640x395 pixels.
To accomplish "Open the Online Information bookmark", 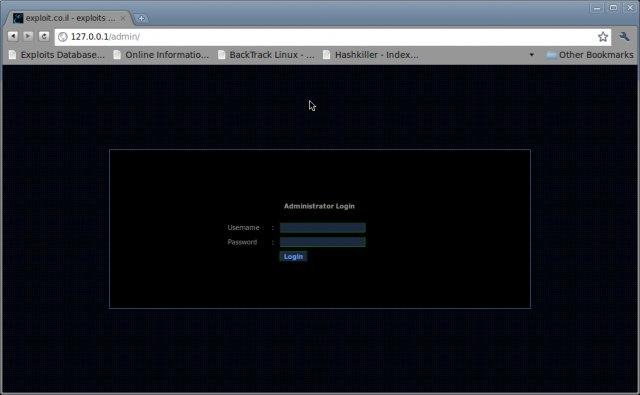I will point(161,55).
